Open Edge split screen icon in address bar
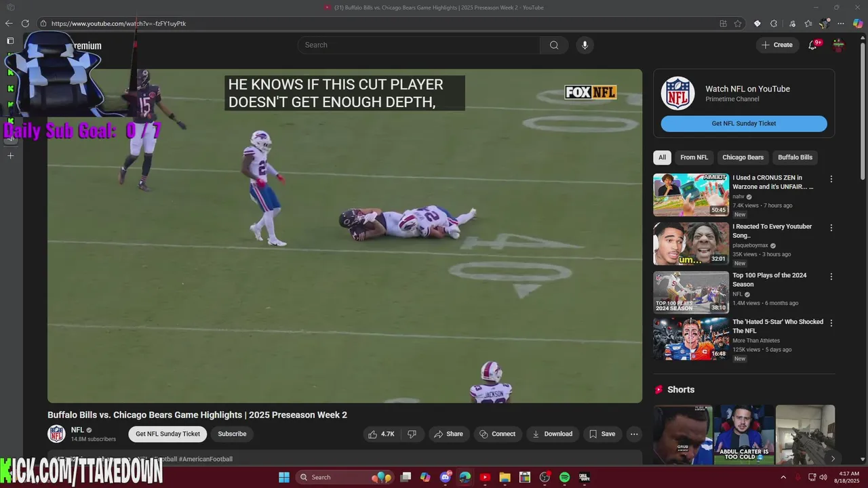The image size is (868, 488). (x=723, y=24)
